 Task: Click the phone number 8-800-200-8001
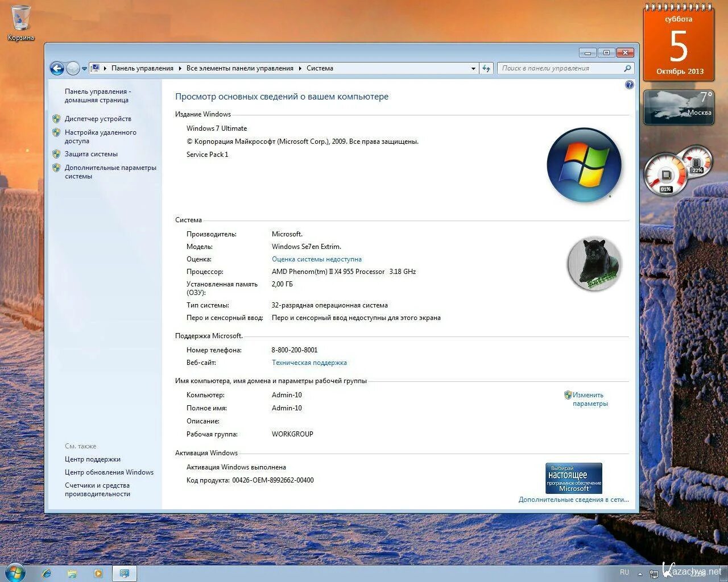click(295, 350)
